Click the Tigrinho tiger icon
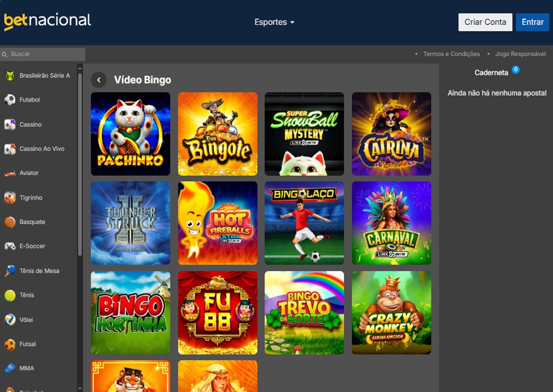553x392 pixels. [9, 197]
